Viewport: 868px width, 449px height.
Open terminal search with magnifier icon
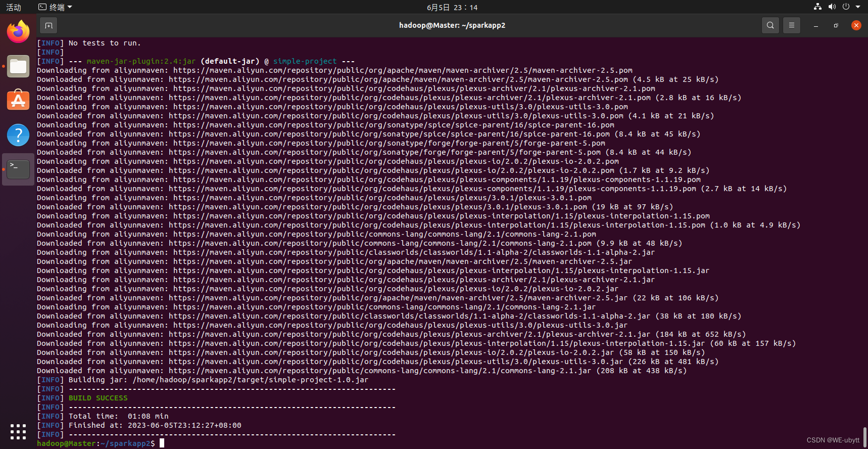pyautogui.click(x=770, y=25)
